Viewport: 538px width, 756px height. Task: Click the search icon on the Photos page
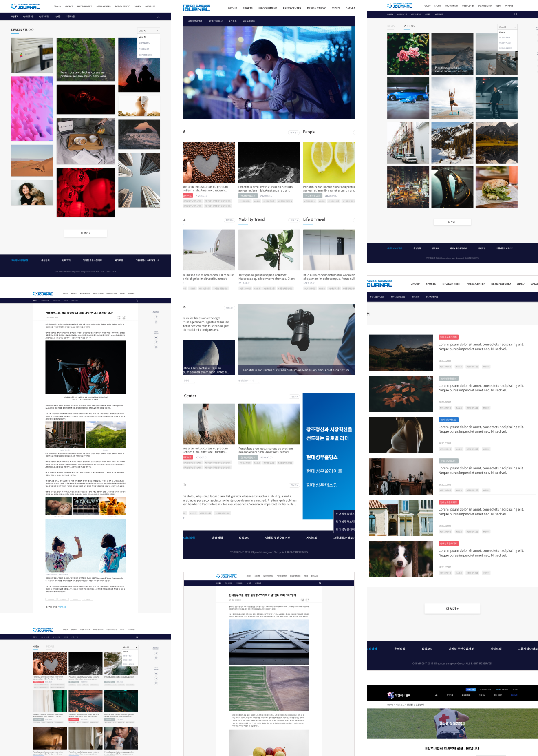click(x=516, y=14)
